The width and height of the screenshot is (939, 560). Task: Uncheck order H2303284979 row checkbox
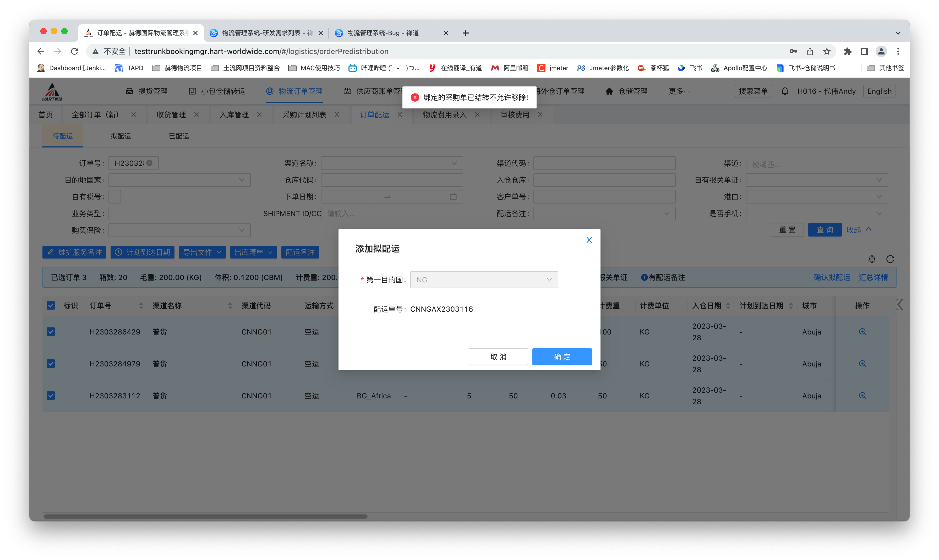click(51, 364)
